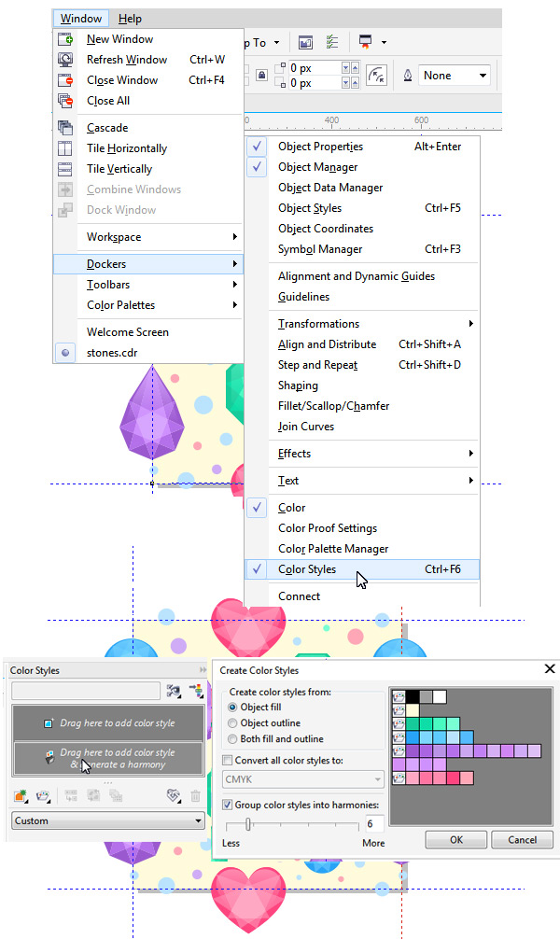Click the harmonies count field showing 6
The image size is (560, 939).
coord(374,824)
